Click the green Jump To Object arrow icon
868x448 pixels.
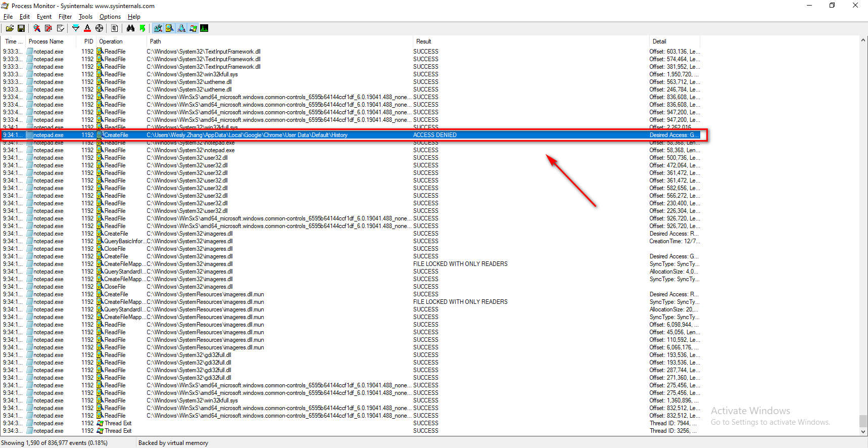[x=142, y=28]
